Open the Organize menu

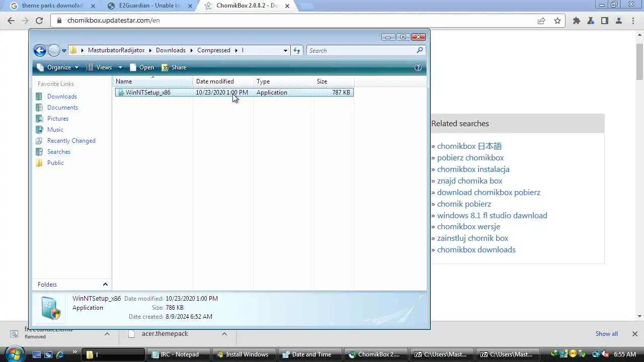click(x=58, y=67)
